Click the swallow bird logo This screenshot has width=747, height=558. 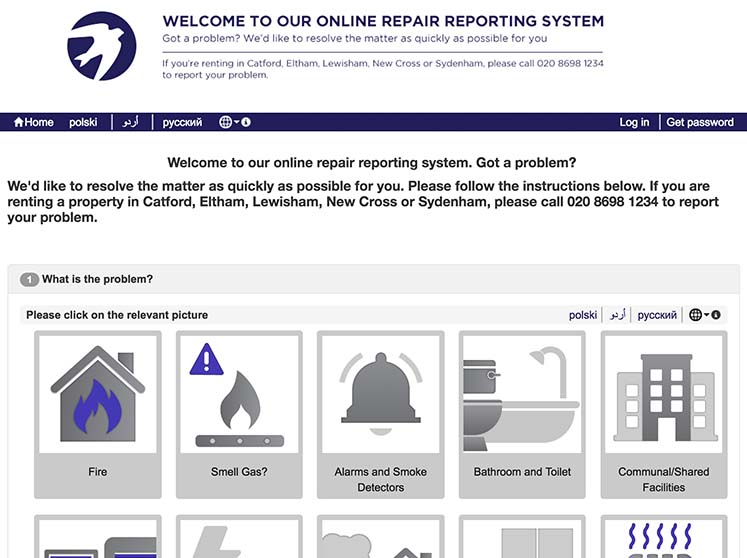[102, 46]
